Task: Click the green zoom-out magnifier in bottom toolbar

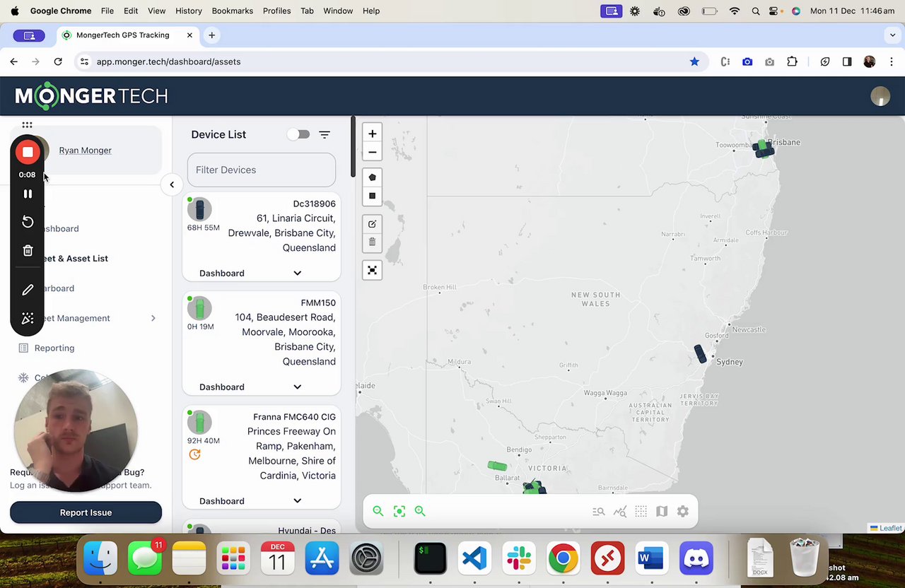Action: point(378,511)
